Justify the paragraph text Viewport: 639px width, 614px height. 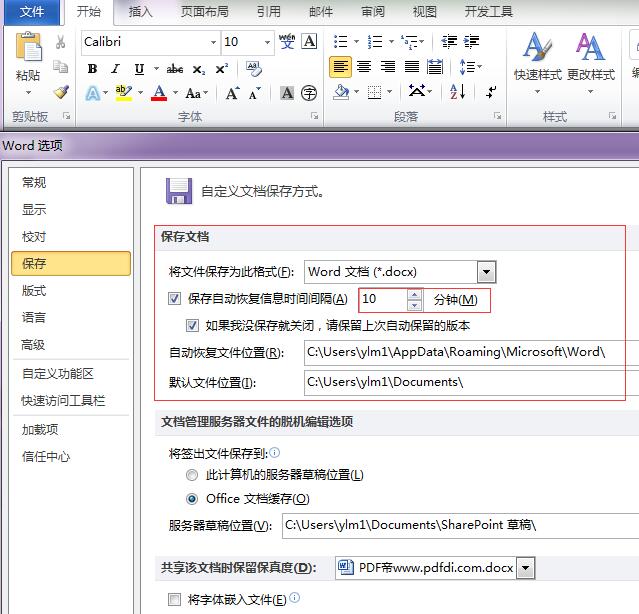(412, 66)
